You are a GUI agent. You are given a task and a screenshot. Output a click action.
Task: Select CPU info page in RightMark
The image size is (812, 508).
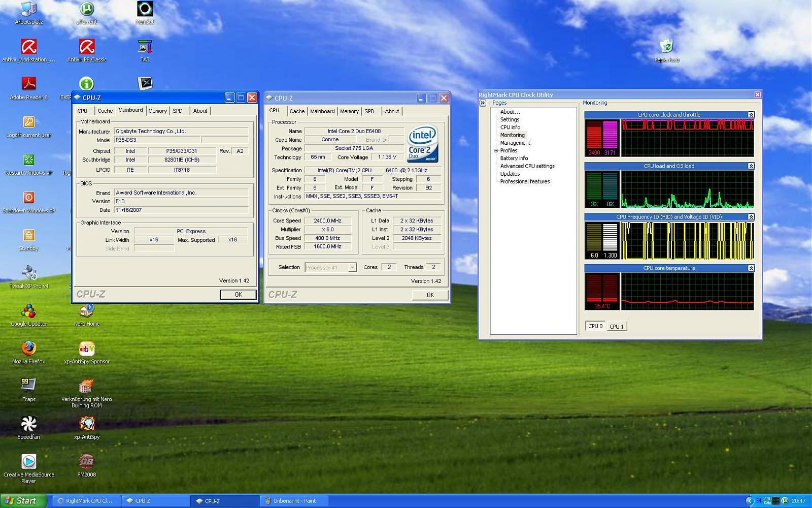(x=510, y=128)
